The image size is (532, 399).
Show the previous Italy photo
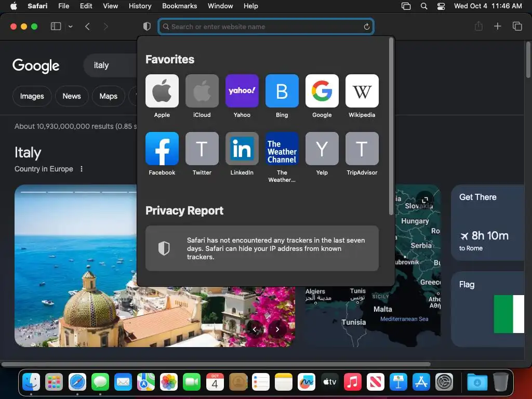click(x=255, y=329)
